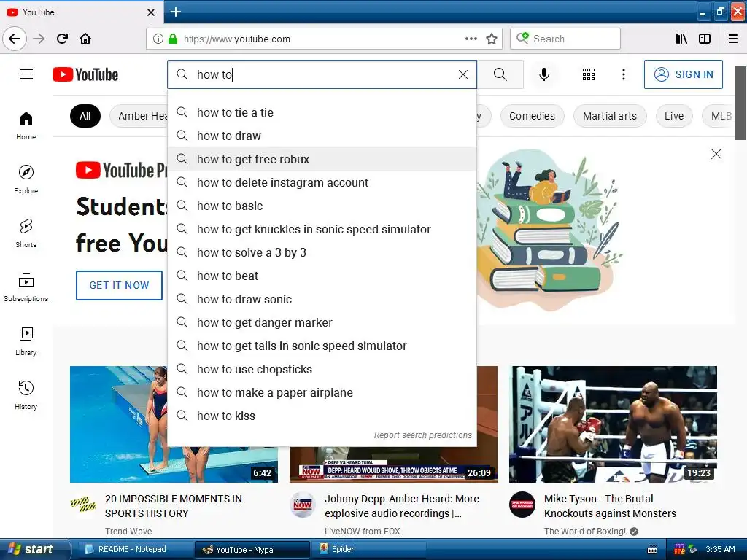Open Johnny Depp-Amber Heard video title

(402, 506)
